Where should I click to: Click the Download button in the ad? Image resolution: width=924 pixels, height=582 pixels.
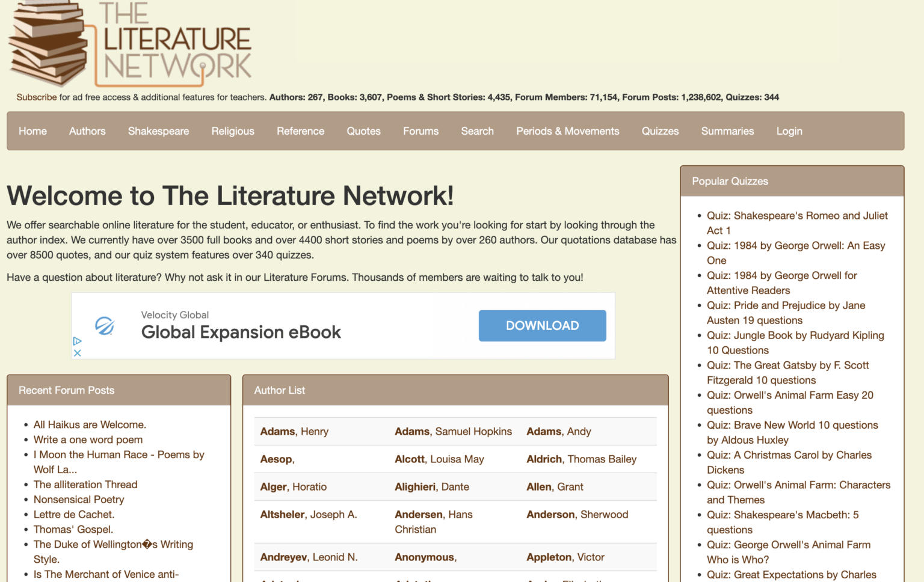541,325
